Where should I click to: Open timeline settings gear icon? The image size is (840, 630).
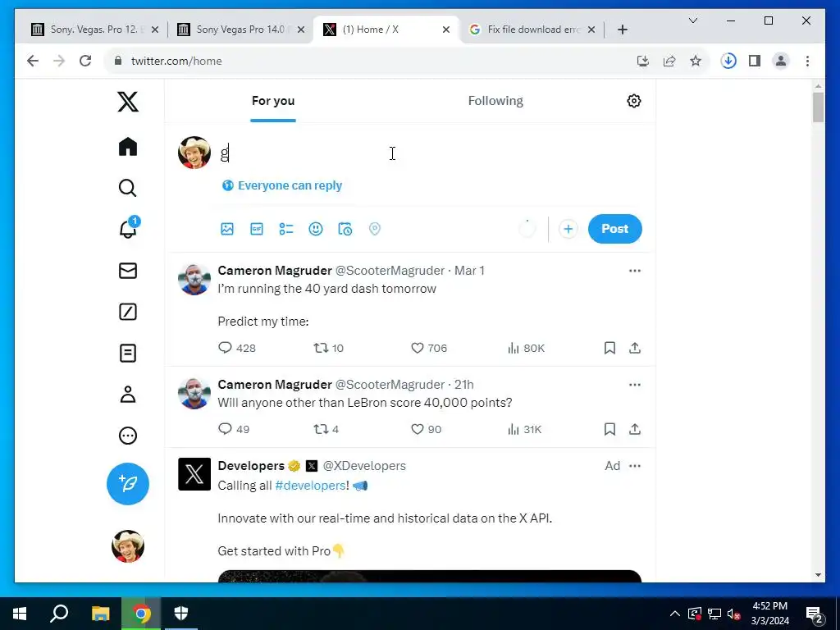[x=634, y=101]
